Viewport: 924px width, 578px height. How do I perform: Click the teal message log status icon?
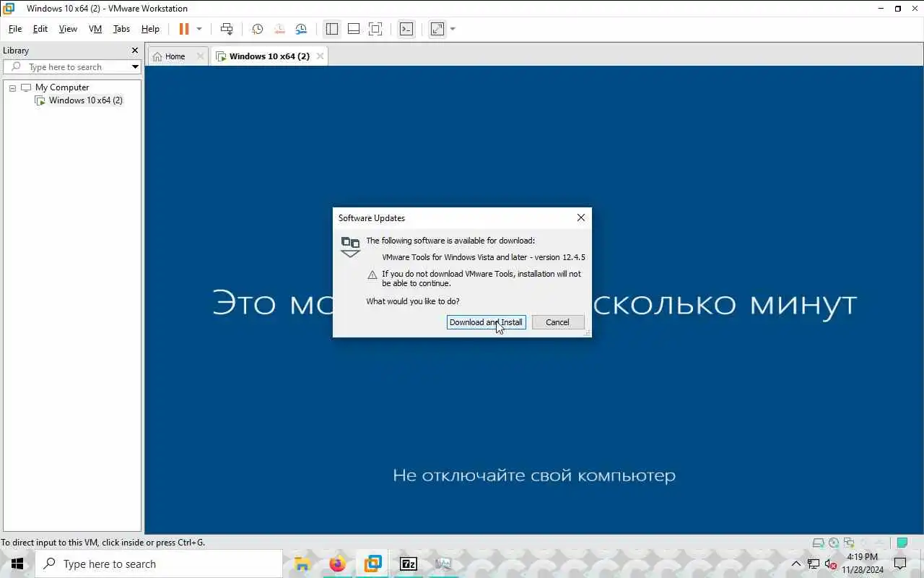coord(902,543)
